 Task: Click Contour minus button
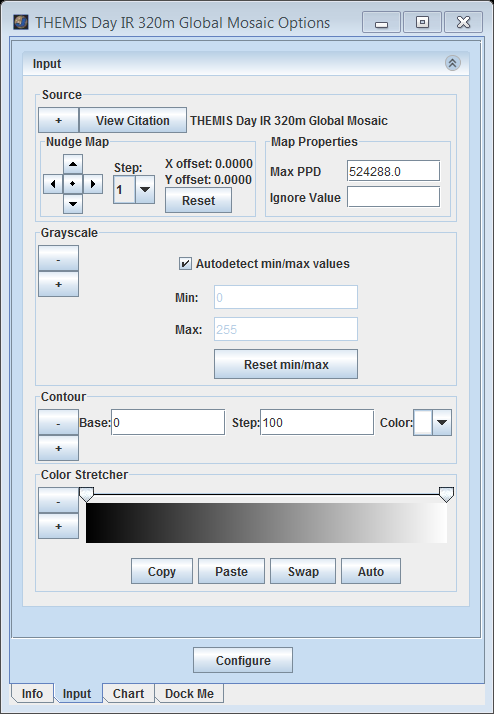click(58, 423)
